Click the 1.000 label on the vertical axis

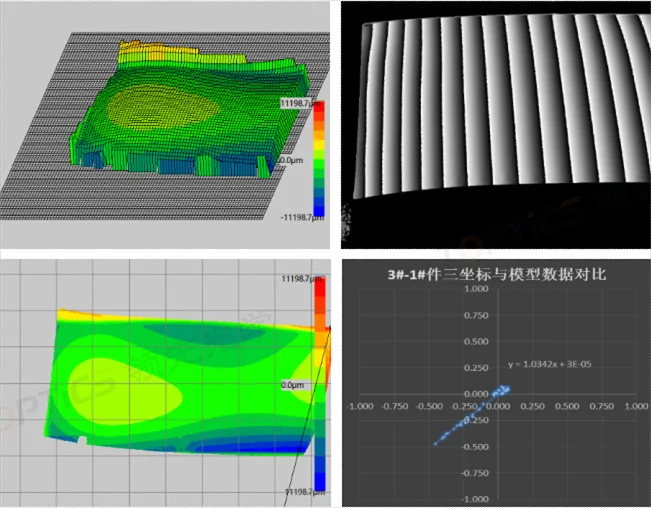point(476,289)
